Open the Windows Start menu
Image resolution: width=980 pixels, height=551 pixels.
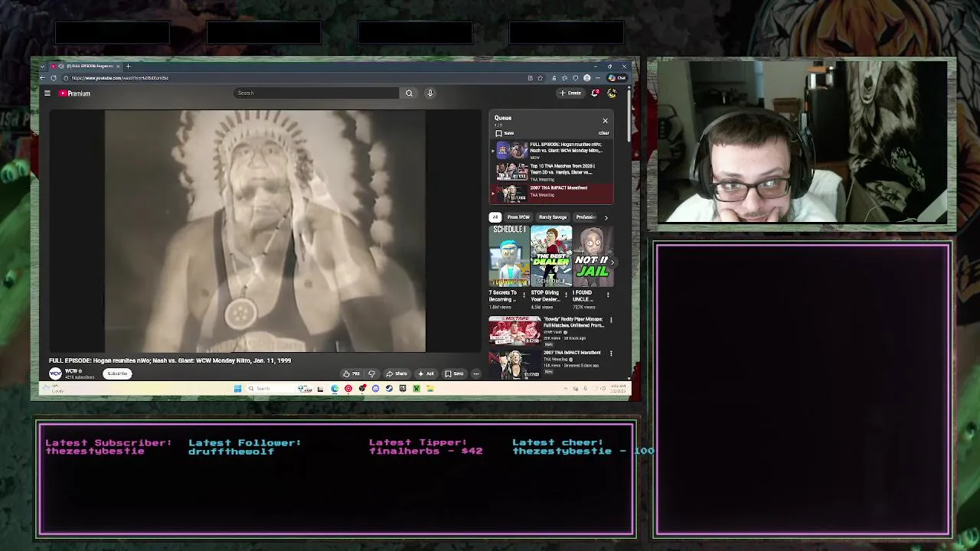(x=237, y=388)
